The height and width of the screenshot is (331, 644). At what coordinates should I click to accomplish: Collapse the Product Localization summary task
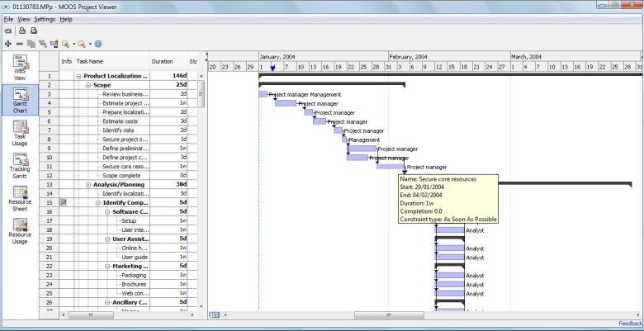tap(79, 76)
